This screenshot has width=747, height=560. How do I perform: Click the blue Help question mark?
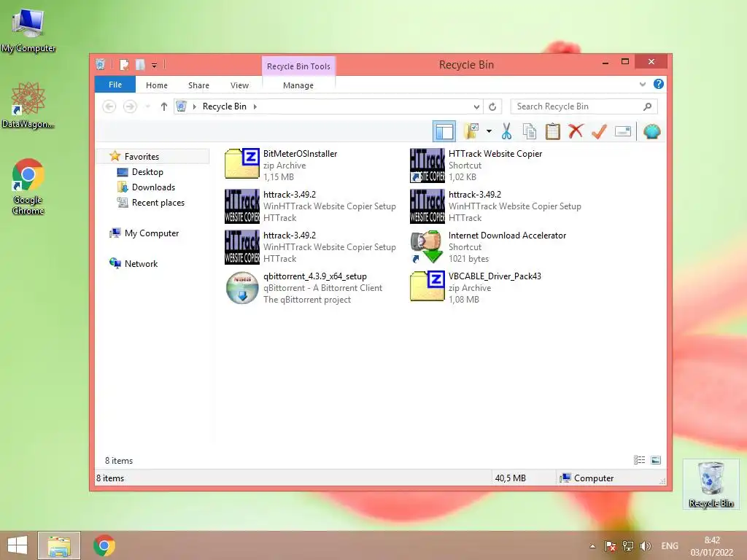(659, 85)
